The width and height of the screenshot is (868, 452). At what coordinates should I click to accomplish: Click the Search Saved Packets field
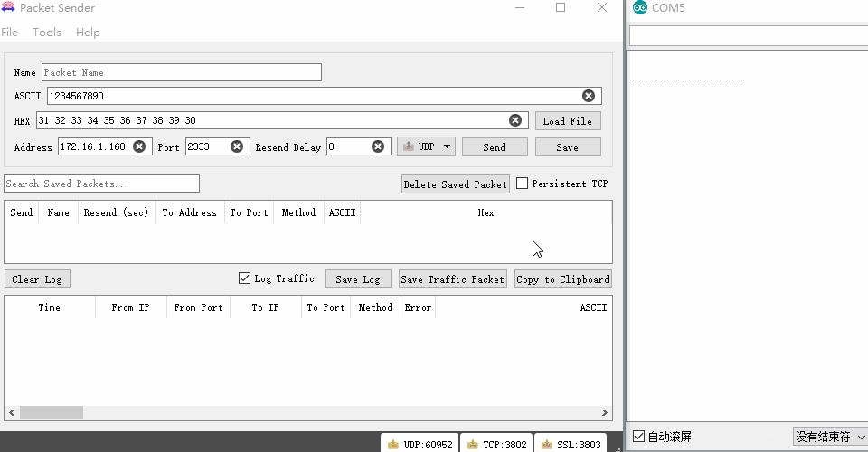pos(102,184)
